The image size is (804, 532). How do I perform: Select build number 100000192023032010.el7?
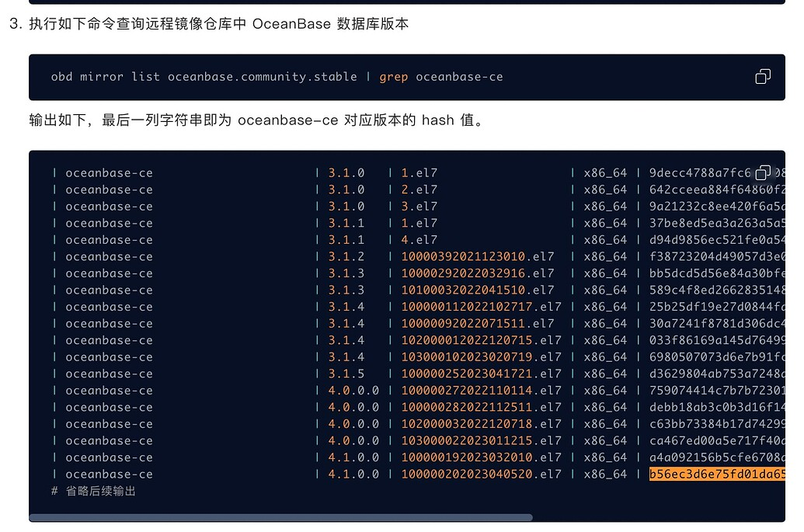click(x=481, y=457)
